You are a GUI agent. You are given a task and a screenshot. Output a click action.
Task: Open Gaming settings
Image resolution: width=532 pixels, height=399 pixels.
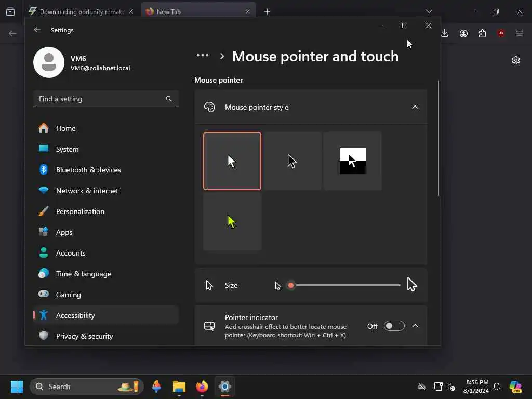pyautogui.click(x=106, y=295)
